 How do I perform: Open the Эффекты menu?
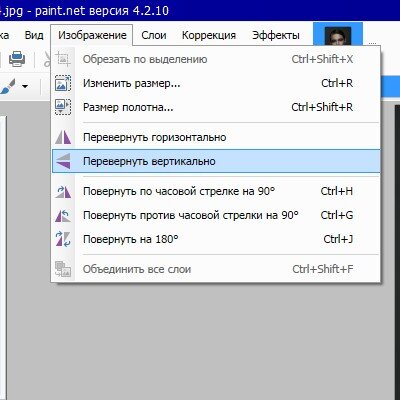point(276,35)
